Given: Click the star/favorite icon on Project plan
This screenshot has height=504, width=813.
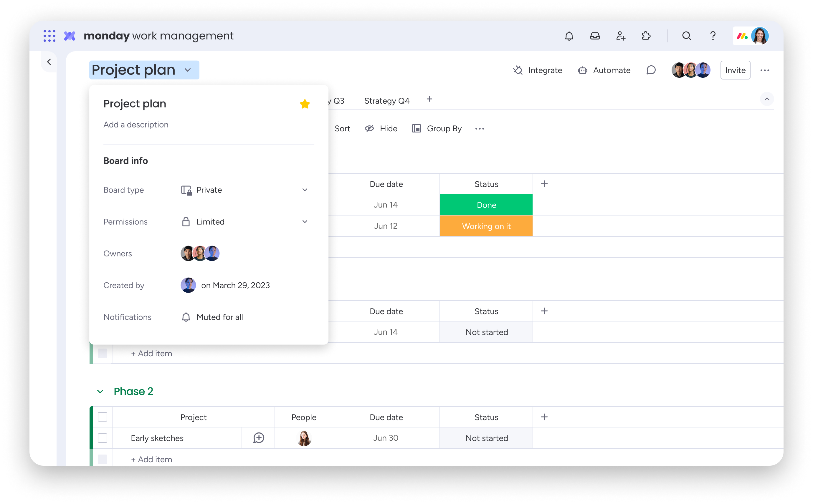Looking at the screenshot, I should (x=305, y=104).
